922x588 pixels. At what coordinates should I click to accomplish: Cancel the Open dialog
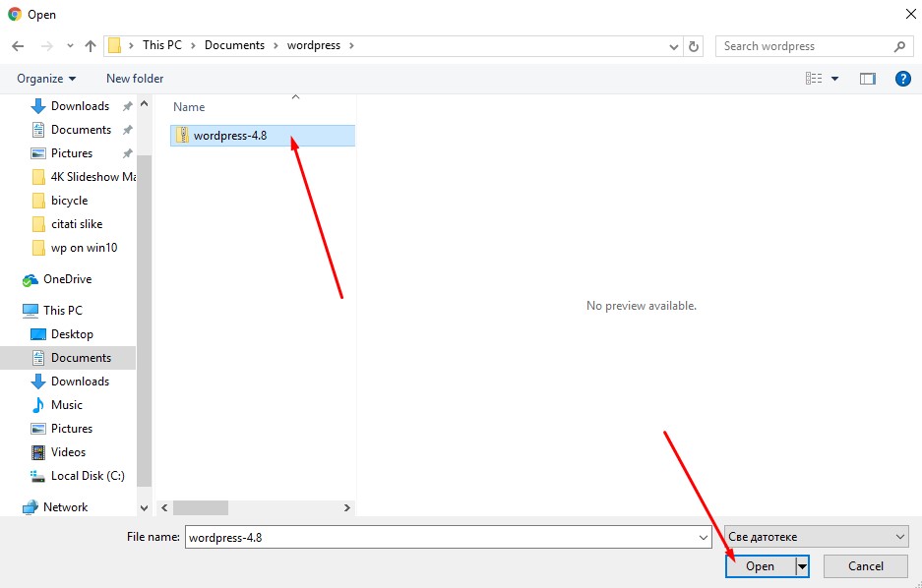pyautogui.click(x=866, y=566)
